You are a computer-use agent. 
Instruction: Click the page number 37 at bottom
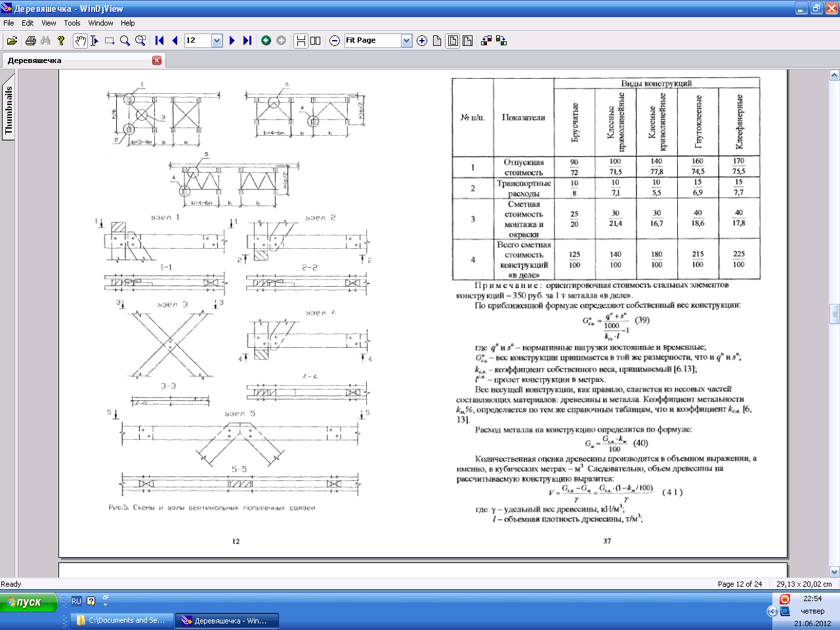(607, 541)
